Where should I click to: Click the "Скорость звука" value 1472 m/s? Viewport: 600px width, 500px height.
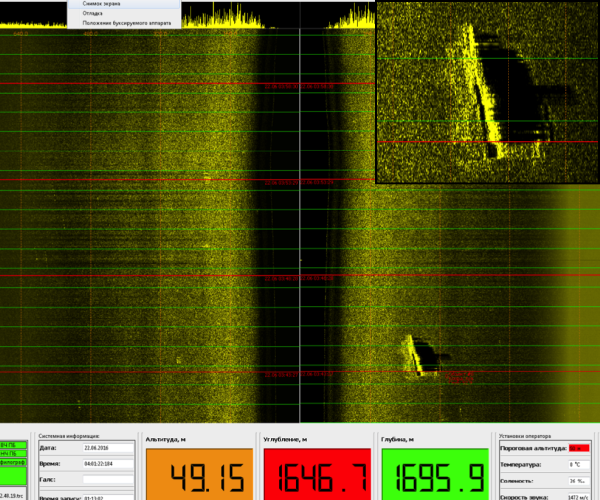[x=579, y=497]
